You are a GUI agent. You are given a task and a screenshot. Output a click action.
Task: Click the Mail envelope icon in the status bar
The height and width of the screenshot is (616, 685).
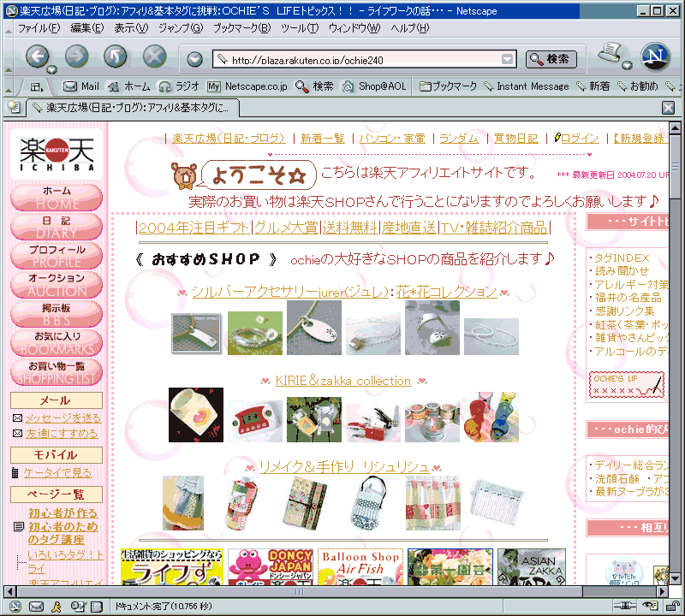coord(36,607)
